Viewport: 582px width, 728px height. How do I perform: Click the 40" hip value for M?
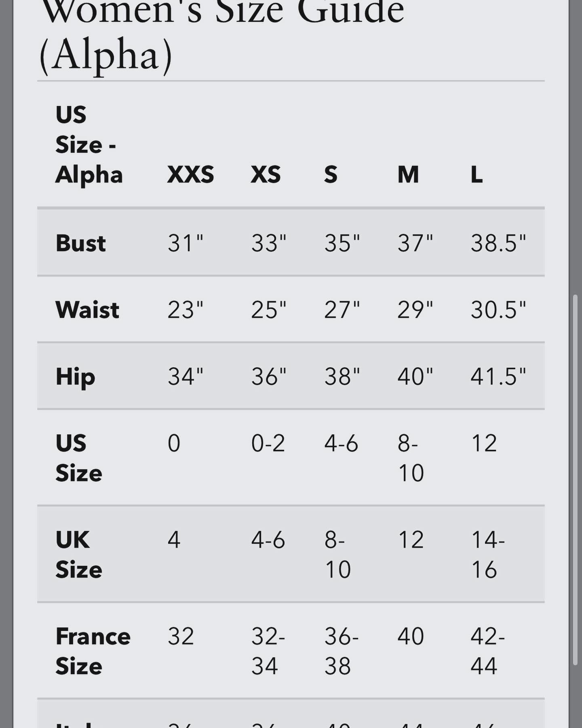pyautogui.click(x=415, y=377)
